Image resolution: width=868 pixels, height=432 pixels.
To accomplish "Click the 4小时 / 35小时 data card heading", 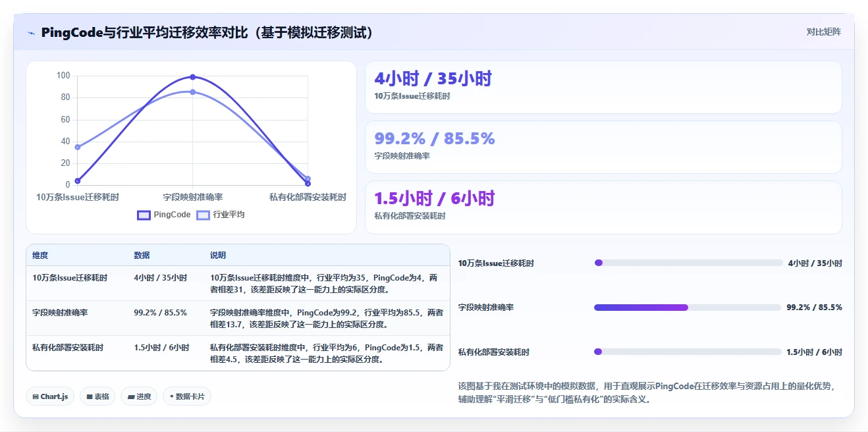I will tap(433, 78).
